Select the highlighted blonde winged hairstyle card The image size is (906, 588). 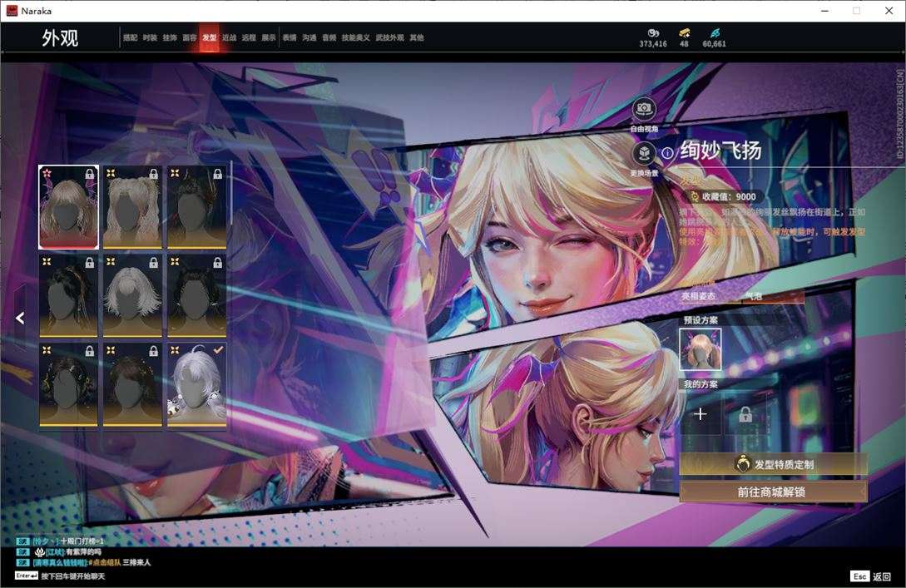click(x=68, y=207)
